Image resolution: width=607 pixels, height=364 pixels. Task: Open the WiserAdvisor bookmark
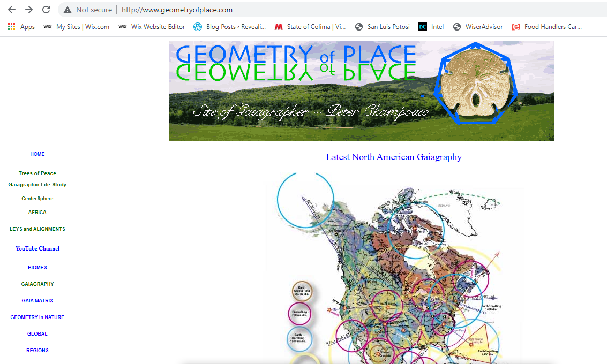[478, 27]
